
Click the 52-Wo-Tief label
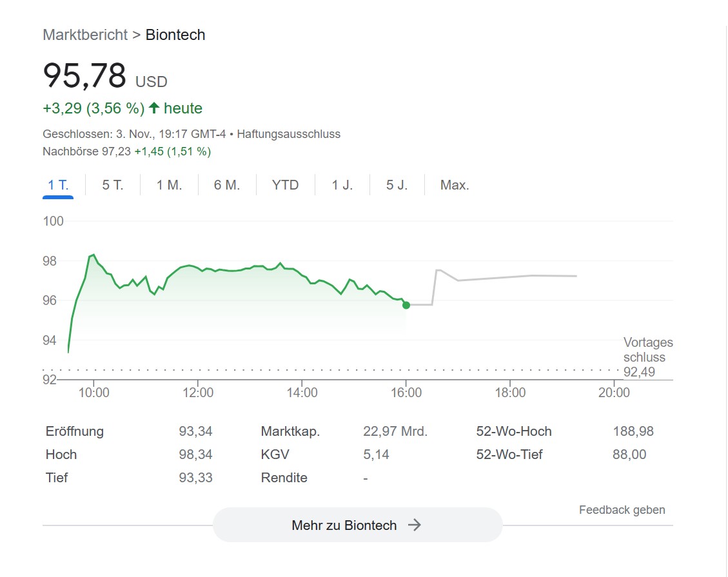[x=509, y=455]
